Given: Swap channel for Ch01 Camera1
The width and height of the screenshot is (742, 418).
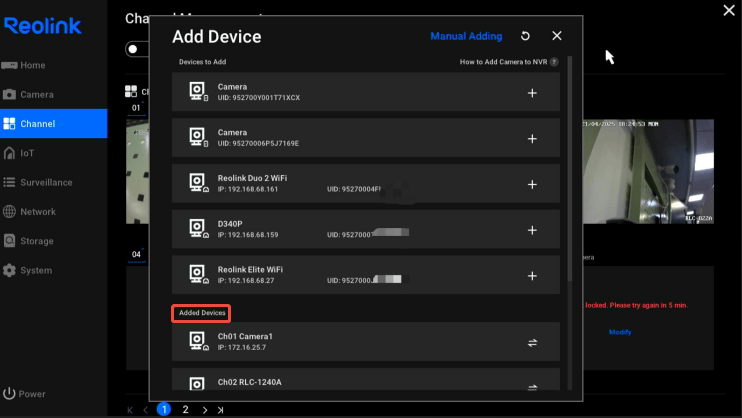Looking at the screenshot, I should click(x=532, y=342).
